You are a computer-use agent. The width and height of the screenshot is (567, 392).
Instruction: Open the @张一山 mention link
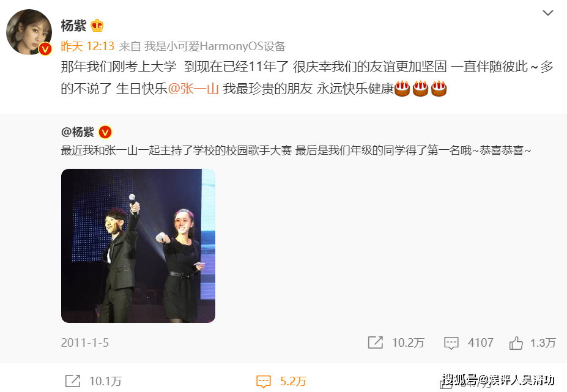(x=193, y=89)
